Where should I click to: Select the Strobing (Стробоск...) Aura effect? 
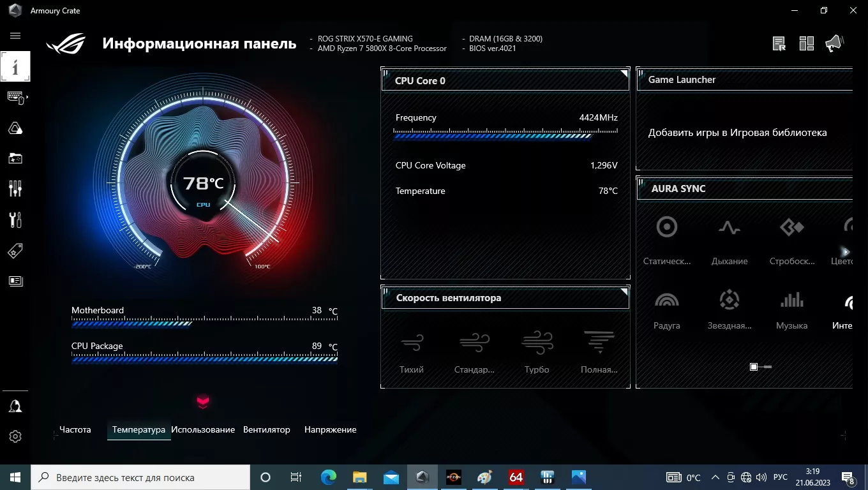click(x=792, y=241)
